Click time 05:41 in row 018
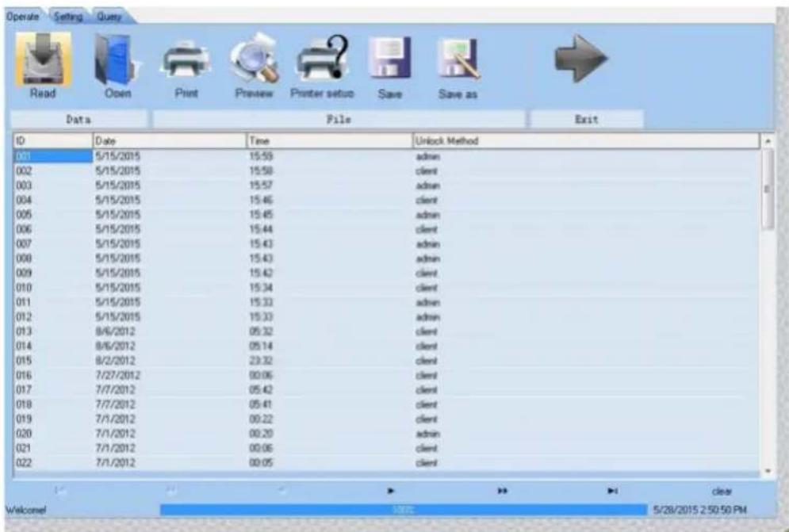789x532 pixels. point(261,404)
